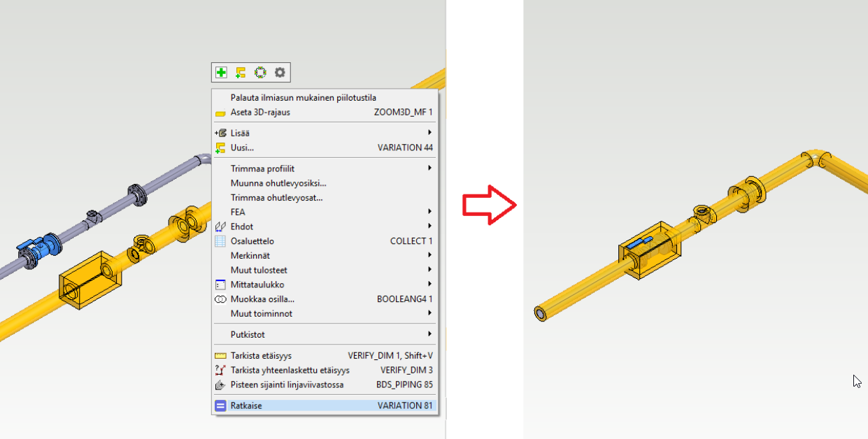Viewport: 868px width, 439px height.
Task: Expand the 'Merkinnät' submenu arrow
Action: click(430, 256)
